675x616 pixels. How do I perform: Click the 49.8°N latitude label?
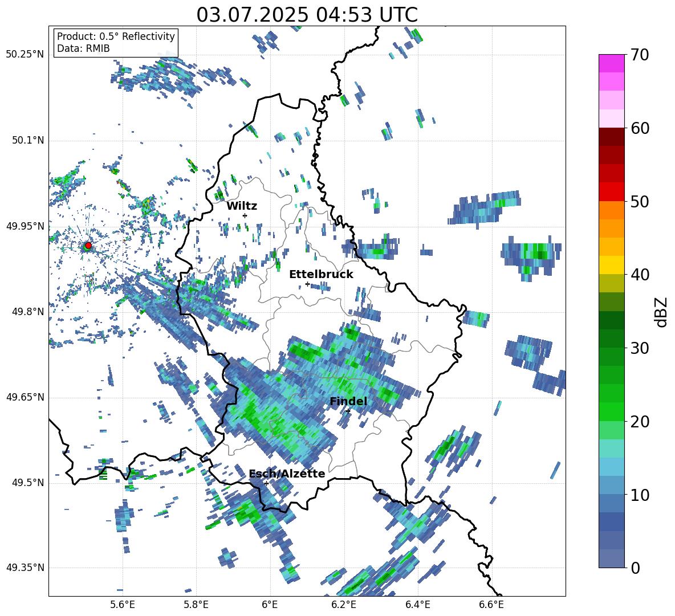click(x=27, y=312)
